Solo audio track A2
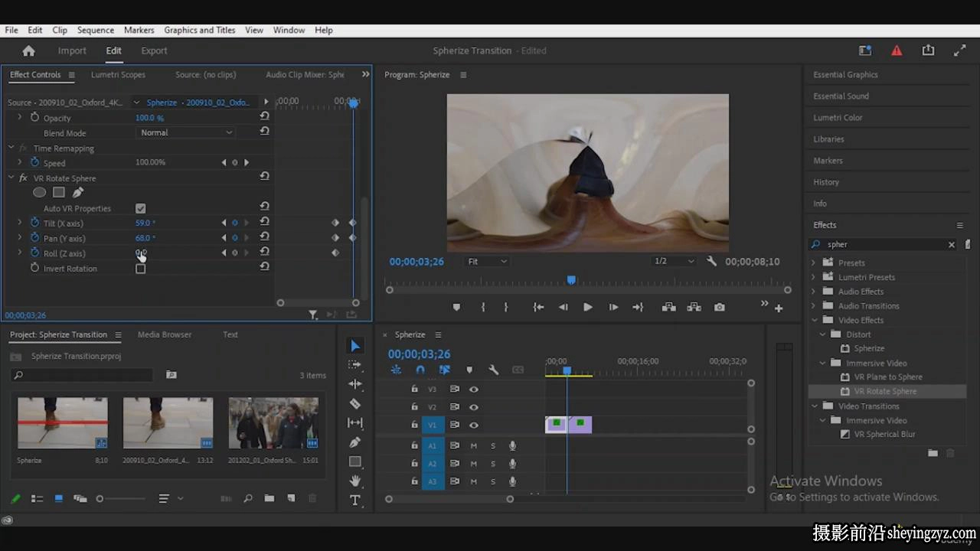Image resolution: width=980 pixels, height=551 pixels. [x=493, y=464]
